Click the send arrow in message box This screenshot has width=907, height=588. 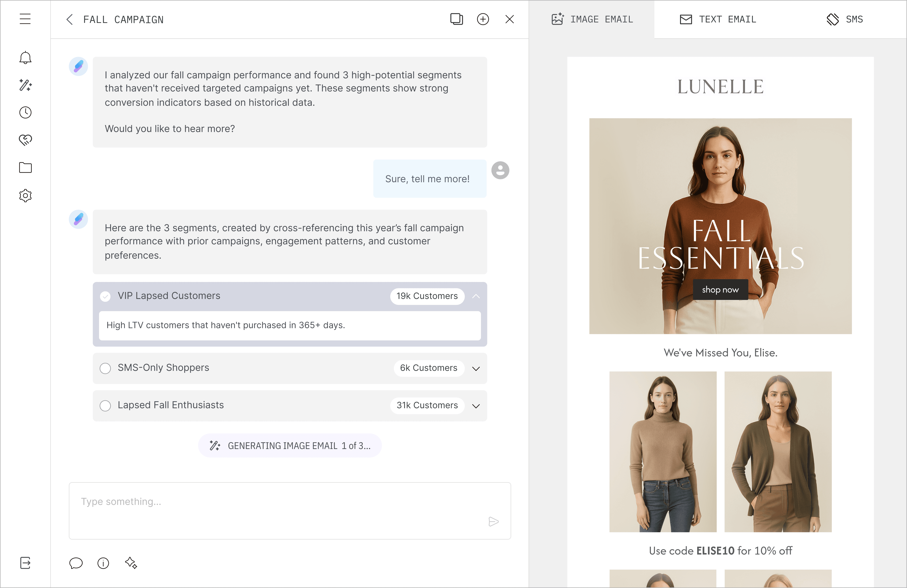pyautogui.click(x=493, y=521)
